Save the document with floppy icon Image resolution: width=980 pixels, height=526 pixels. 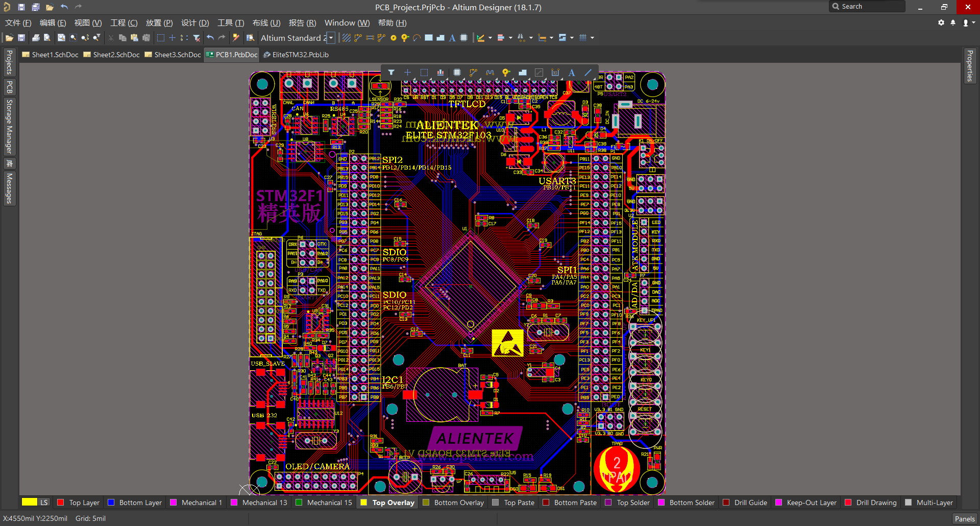[21, 38]
